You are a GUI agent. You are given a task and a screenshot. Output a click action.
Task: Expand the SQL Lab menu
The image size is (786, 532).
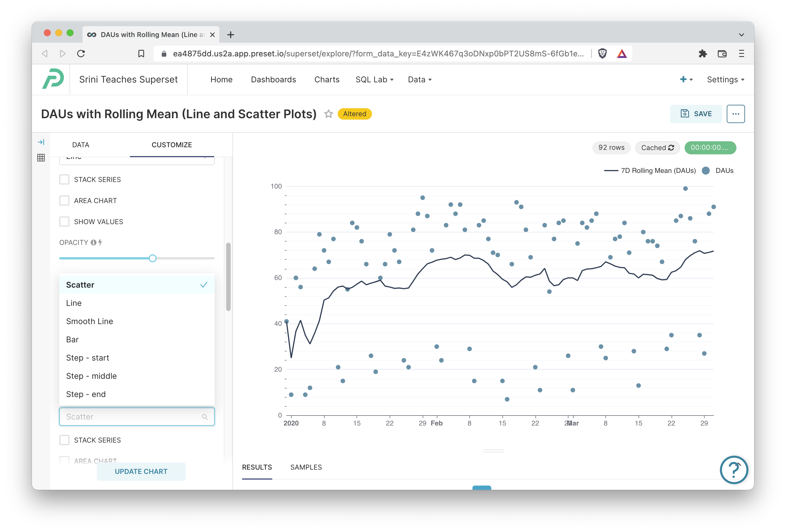coord(374,79)
